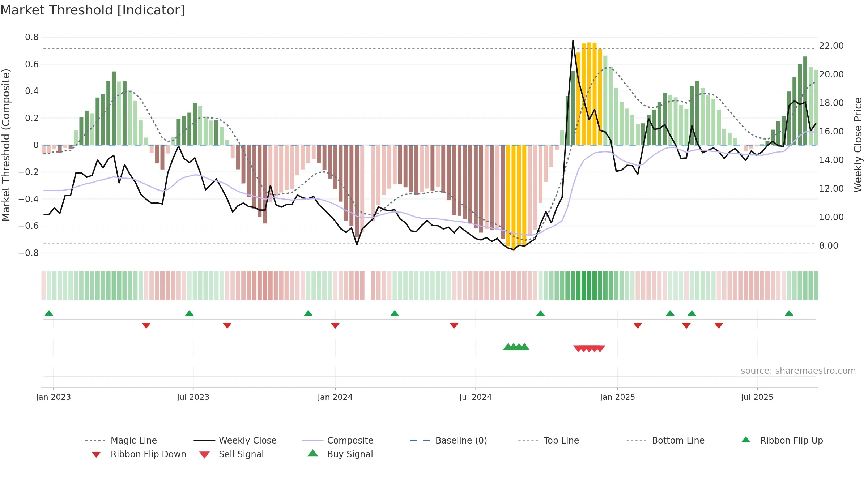Viewport: 868px width, 488px height.
Task: Click the first ribbon flip down marker before Jul 2023
Action: click(x=146, y=326)
